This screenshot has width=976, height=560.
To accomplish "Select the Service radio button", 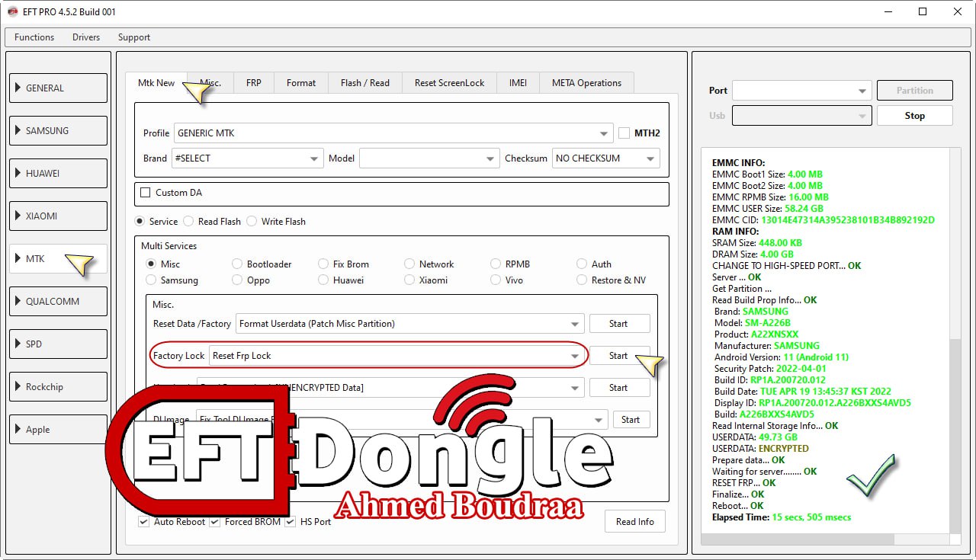I will click(140, 221).
